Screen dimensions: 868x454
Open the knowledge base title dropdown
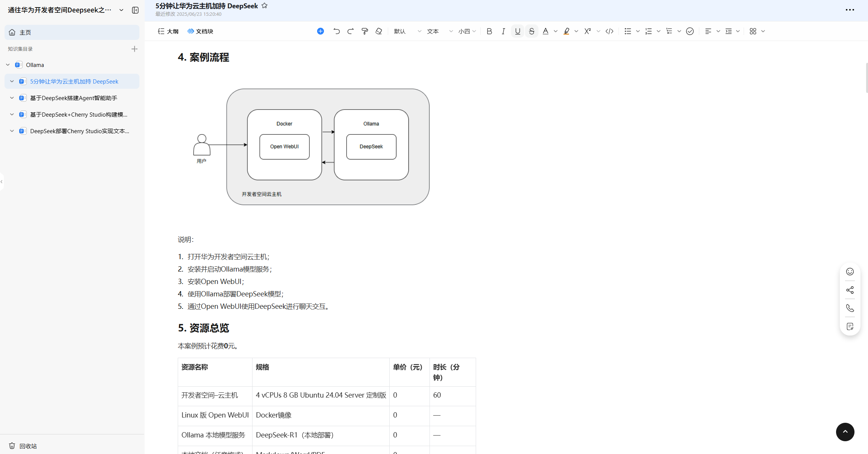tap(121, 10)
